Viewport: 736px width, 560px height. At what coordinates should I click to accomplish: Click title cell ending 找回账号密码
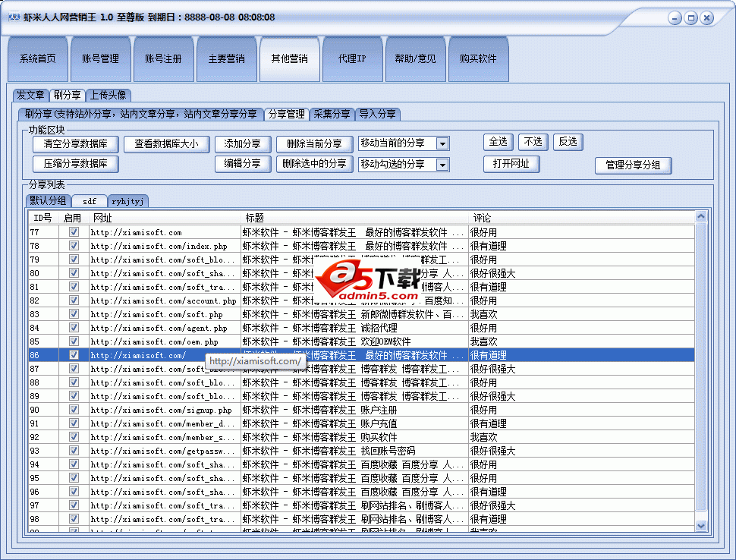(354, 451)
